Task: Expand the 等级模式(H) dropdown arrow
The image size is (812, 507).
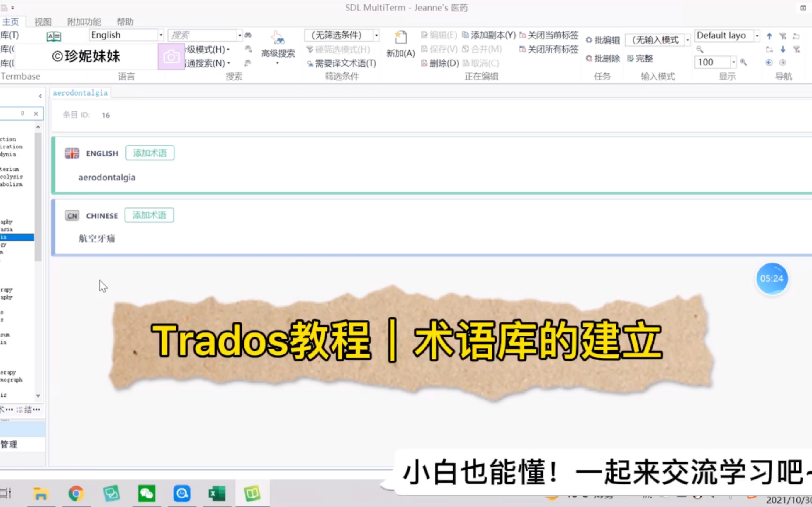Action: (228, 50)
